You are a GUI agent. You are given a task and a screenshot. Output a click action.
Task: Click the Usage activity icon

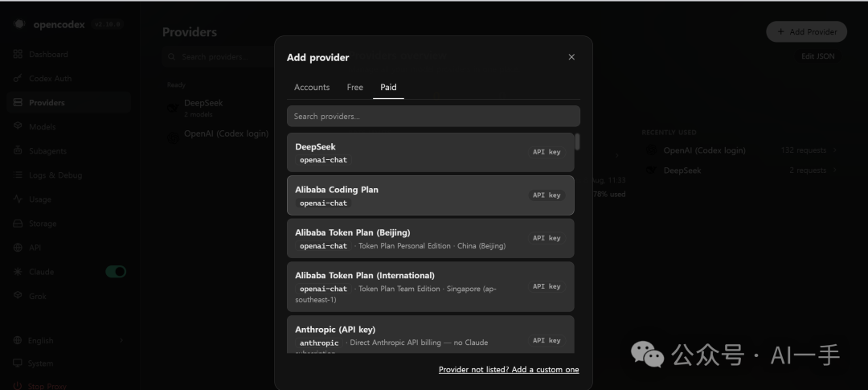point(18,199)
